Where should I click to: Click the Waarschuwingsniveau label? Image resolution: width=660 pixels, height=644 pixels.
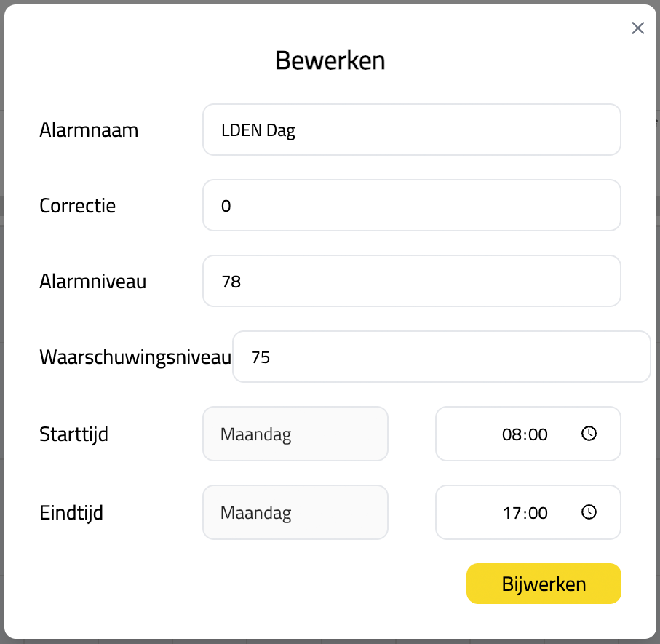135,357
